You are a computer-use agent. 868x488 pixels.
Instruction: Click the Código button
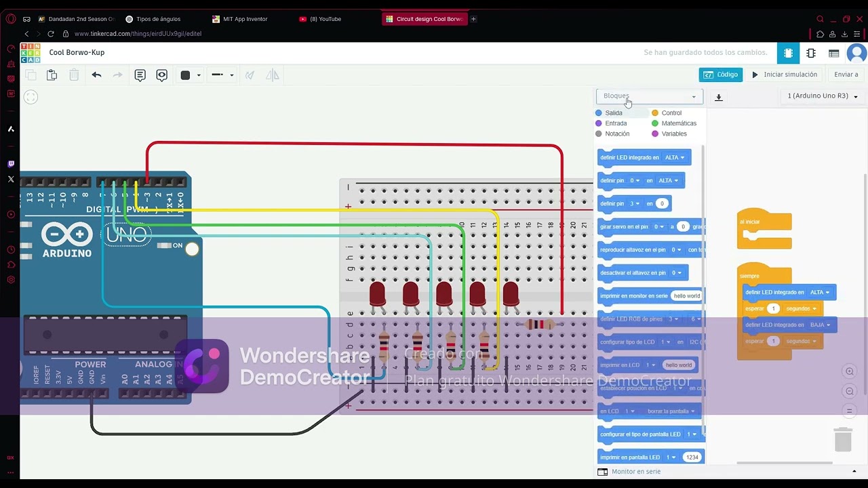coord(721,75)
